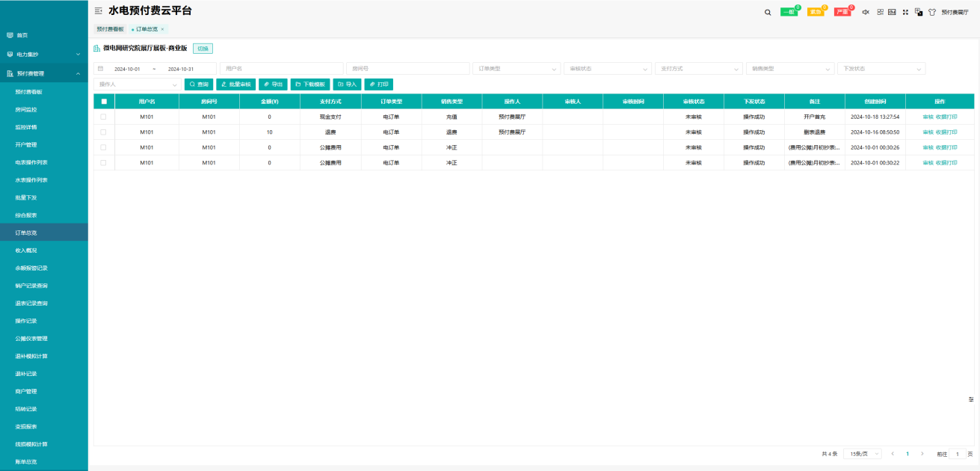Tick the checkbox for the 现金支付 row
The height and width of the screenshot is (471, 980).
click(x=104, y=117)
